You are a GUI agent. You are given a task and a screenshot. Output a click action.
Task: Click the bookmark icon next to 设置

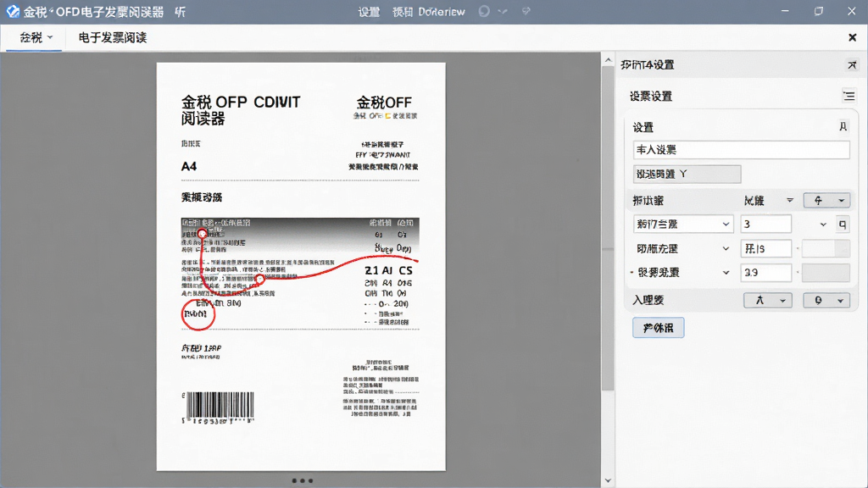[843, 127]
